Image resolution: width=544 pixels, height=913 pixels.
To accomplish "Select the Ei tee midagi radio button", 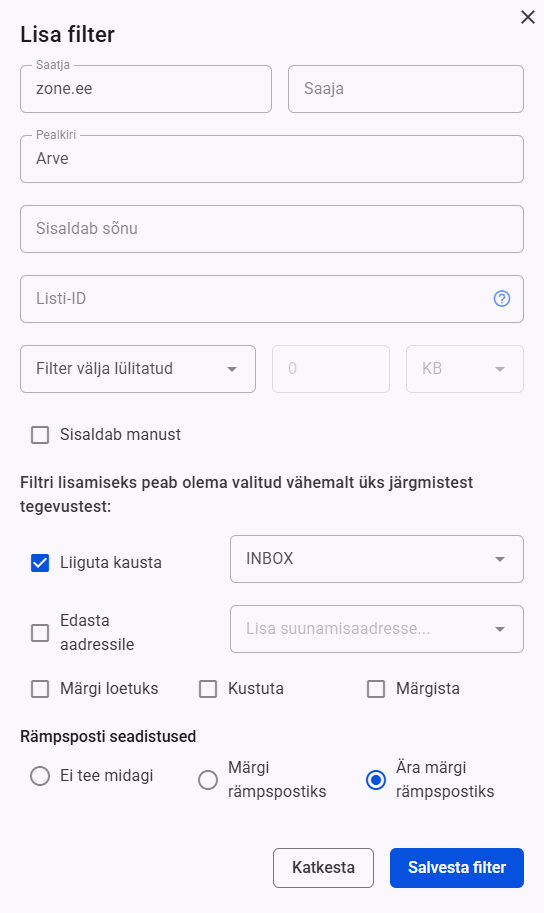I will coord(40,776).
